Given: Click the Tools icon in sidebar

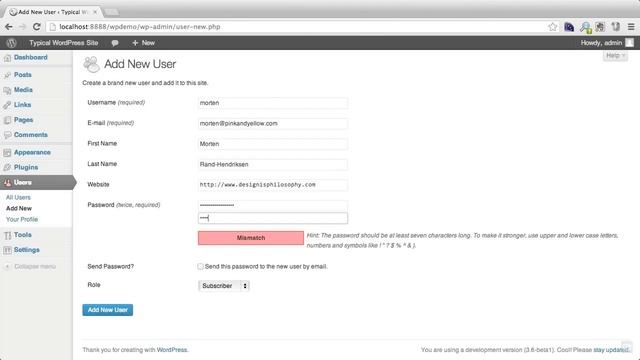Looking at the screenshot, I should (7, 235).
